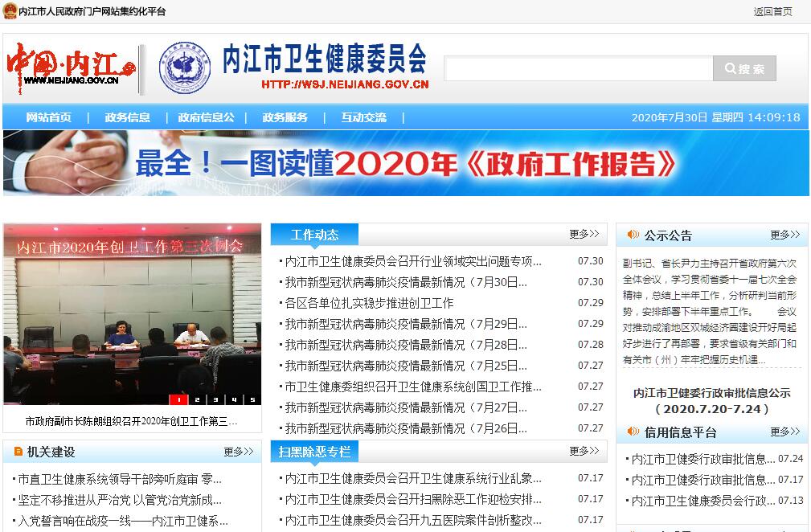The image size is (811, 532).
Task: Click the date and time 2020年7月30日 星期四
Action: coord(716,117)
